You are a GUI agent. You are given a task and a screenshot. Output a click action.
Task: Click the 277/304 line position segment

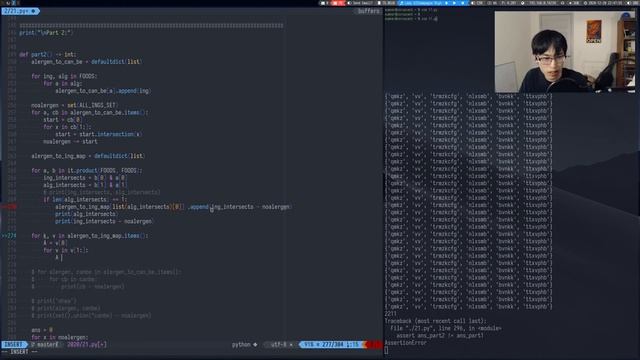click(x=331, y=344)
